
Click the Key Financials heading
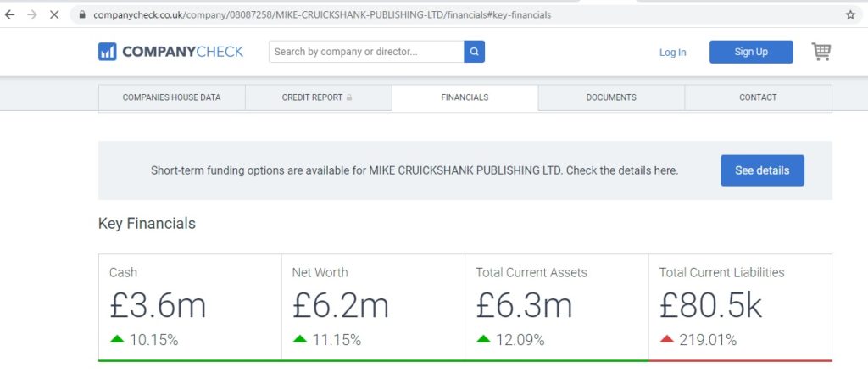pos(147,224)
